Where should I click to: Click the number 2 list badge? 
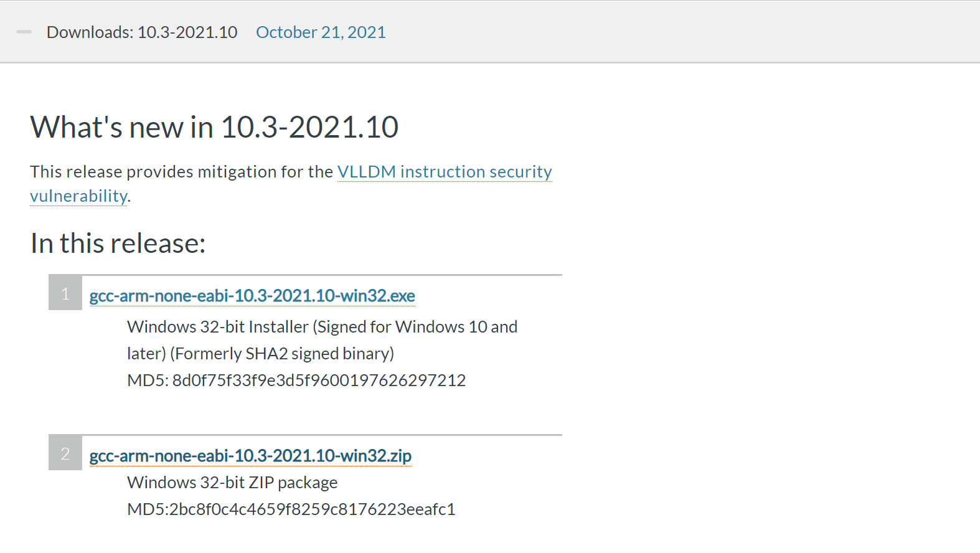click(65, 453)
